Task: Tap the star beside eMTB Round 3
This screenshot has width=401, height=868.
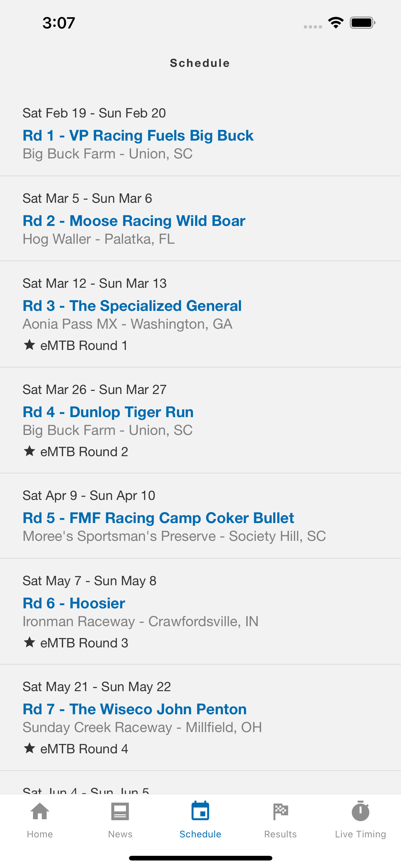Action: (x=29, y=642)
